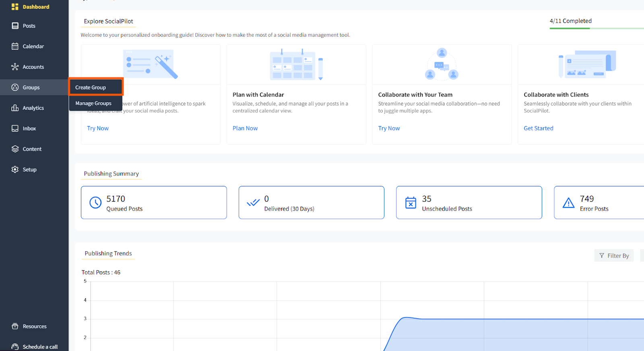Open the Filter By button
Image resolution: width=644 pixels, height=351 pixels.
click(614, 256)
